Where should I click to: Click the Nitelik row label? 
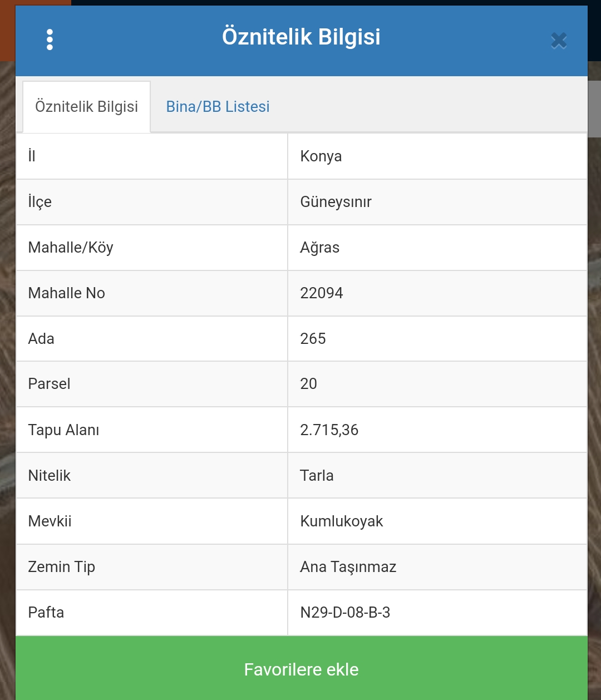50,476
